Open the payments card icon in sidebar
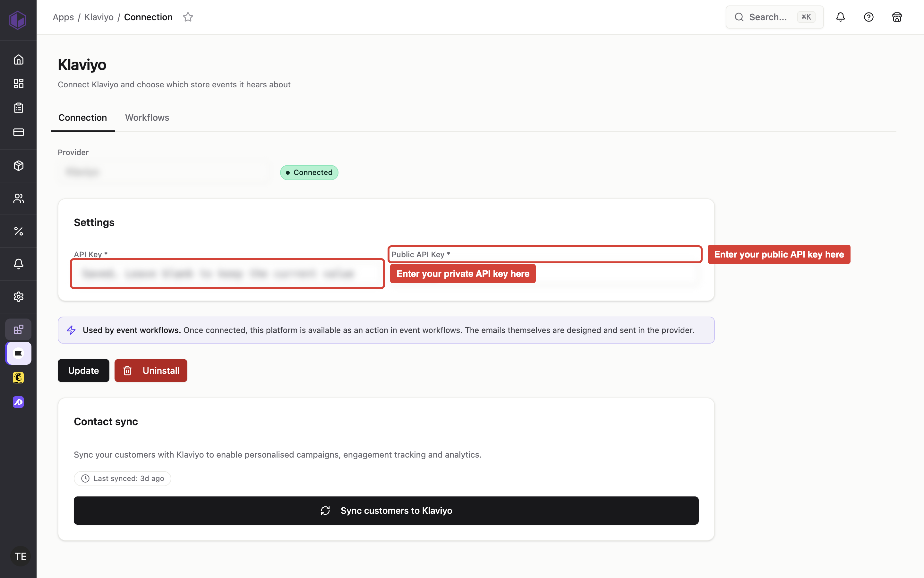The height and width of the screenshot is (578, 924). (18, 132)
